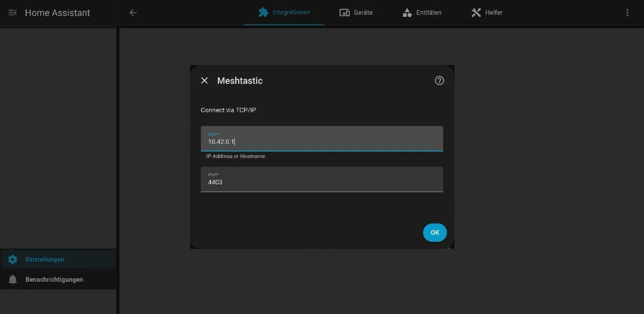Confirm the dialog with OK
644x314 pixels.
(x=435, y=233)
